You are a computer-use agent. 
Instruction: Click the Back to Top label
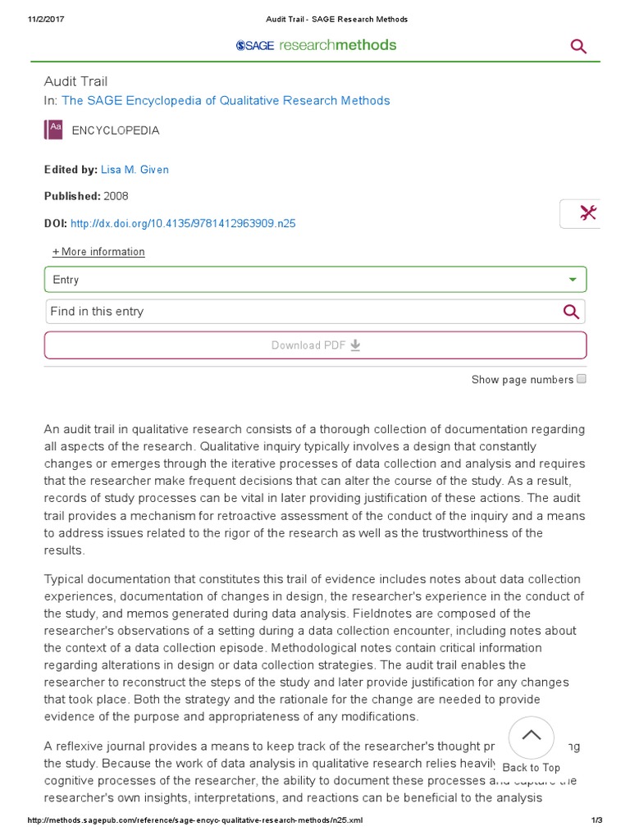[x=531, y=768]
